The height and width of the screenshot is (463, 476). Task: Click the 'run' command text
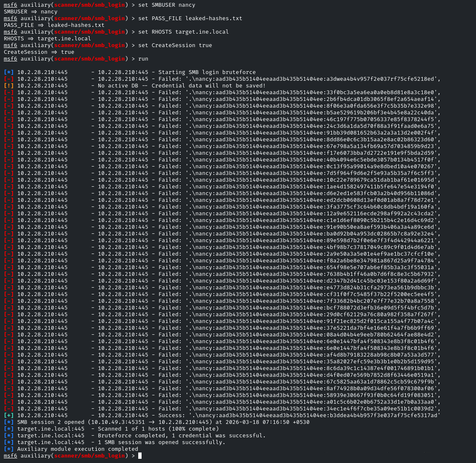pos(143,58)
